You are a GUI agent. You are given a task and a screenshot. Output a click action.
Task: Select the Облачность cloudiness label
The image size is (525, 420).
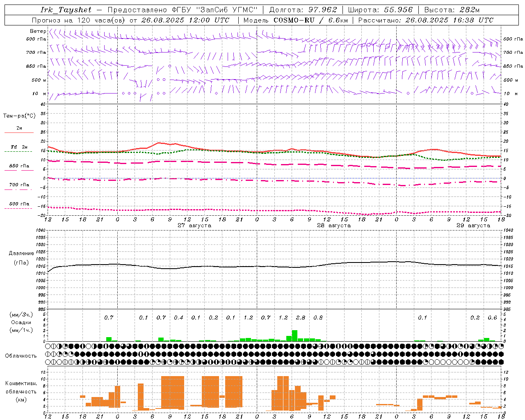pyautogui.click(x=21, y=356)
